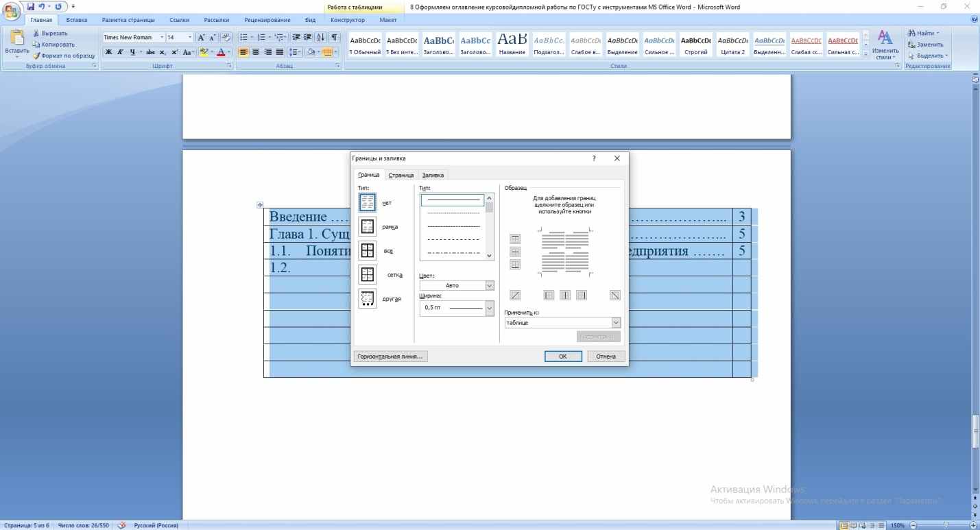Image resolution: width=980 pixels, height=530 pixels.
Task: Toggle top border in preview
Action: [515, 239]
